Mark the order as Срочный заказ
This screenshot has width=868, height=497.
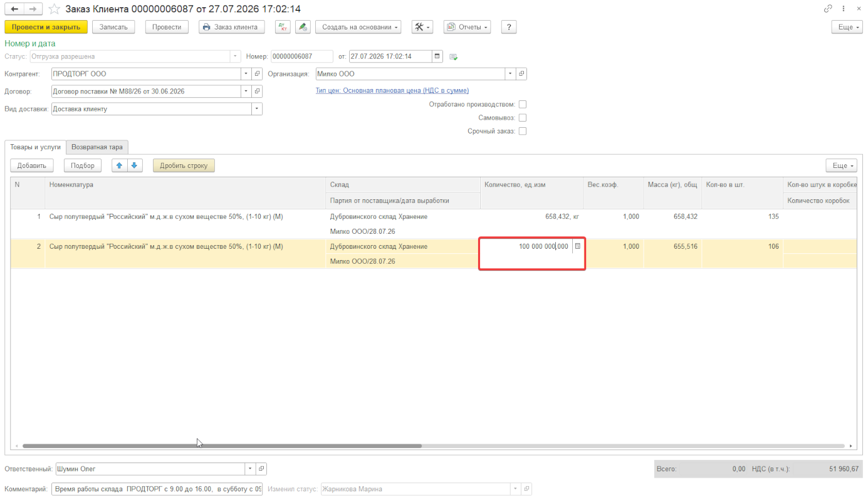tap(523, 131)
